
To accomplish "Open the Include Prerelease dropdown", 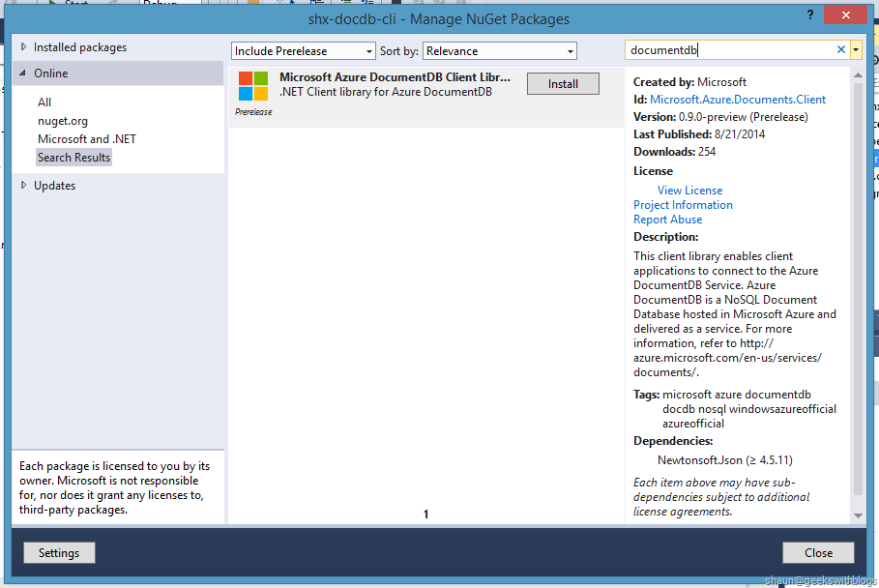I will (304, 51).
